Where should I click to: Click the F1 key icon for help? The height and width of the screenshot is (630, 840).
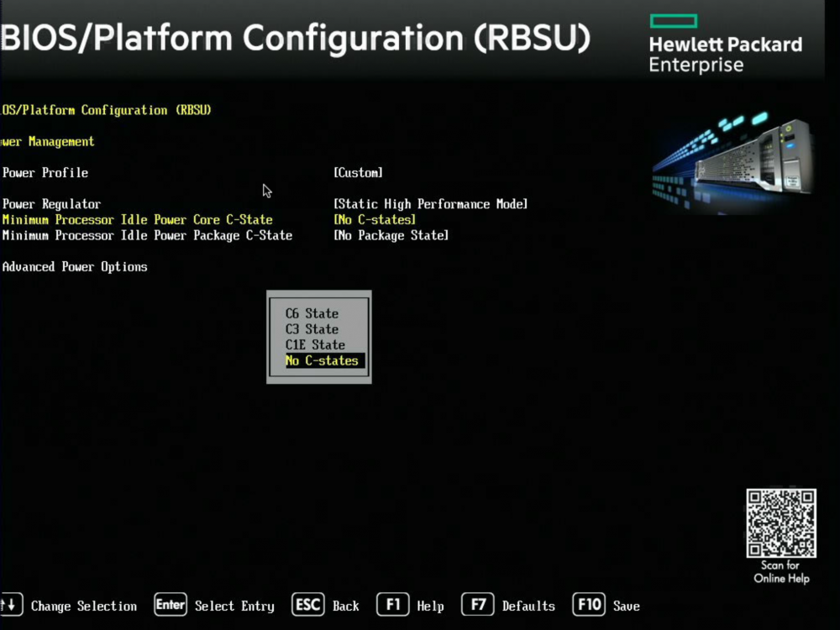[392, 605]
